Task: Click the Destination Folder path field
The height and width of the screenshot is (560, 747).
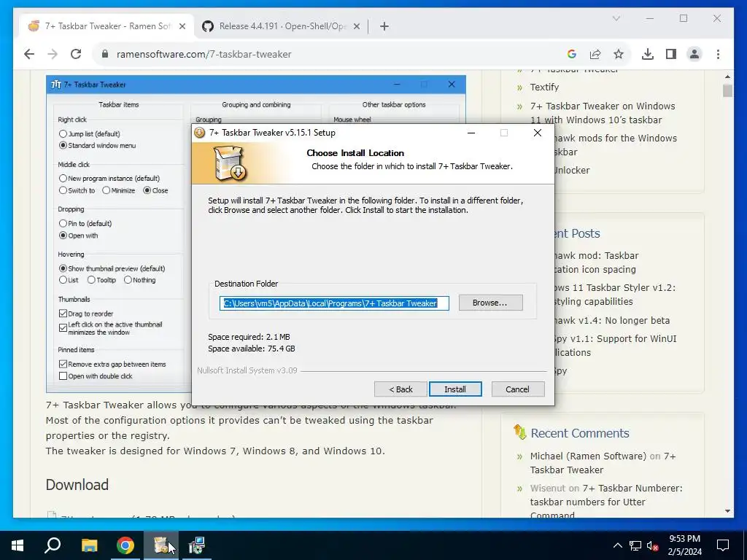Action: (x=334, y=303)
